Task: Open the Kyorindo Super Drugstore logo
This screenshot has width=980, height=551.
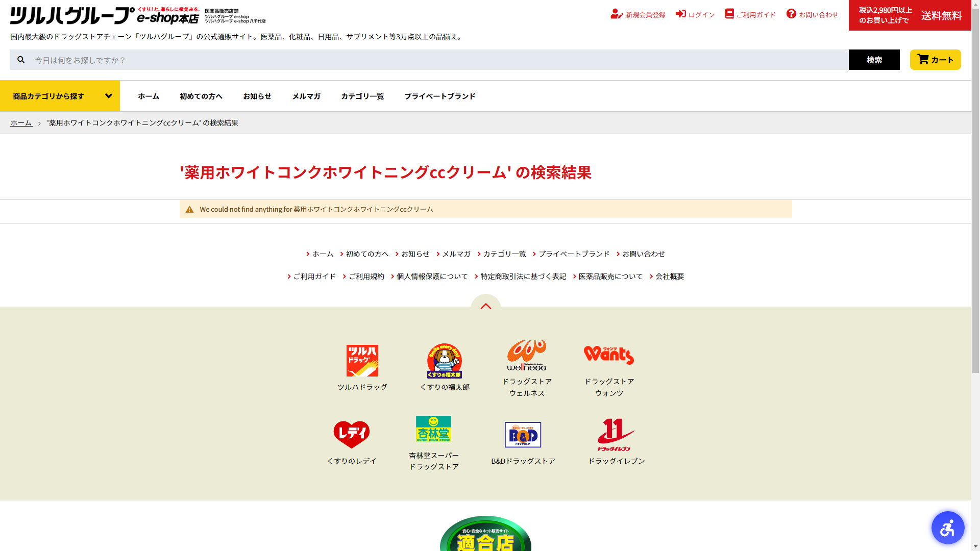Action: [x=433, y=429]
